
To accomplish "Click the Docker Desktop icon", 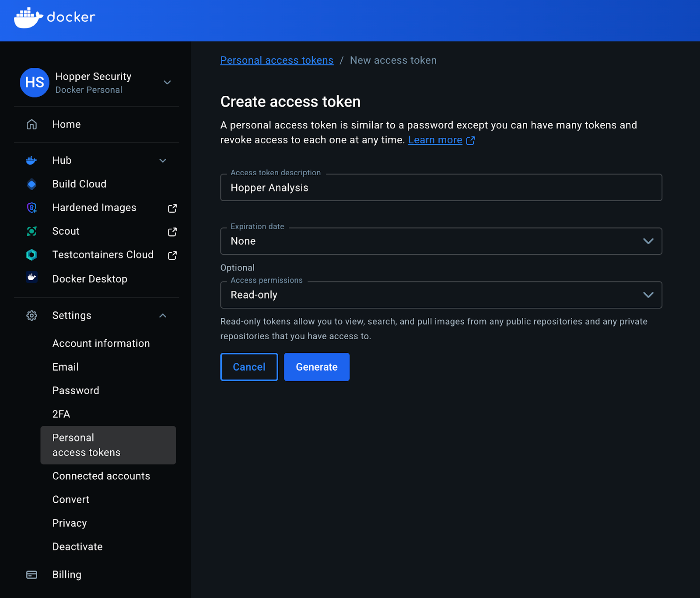I will (31, 277).
